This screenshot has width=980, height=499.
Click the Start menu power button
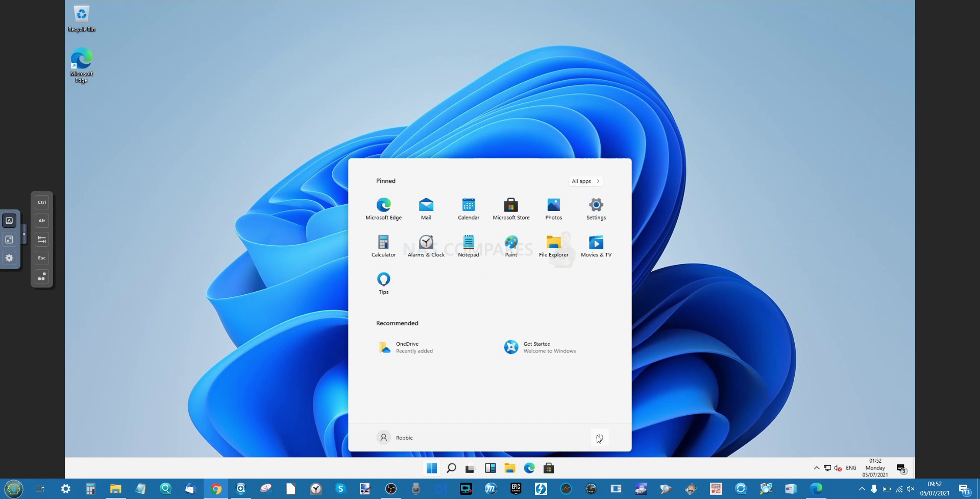pyautogui.click(x=600, y=438)
